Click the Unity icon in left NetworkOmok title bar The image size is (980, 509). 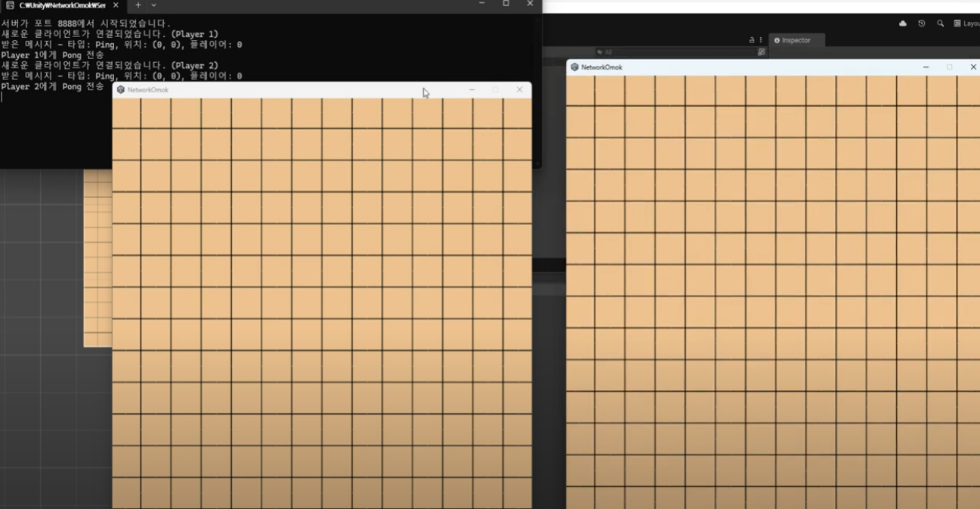[x=120, y=89]
